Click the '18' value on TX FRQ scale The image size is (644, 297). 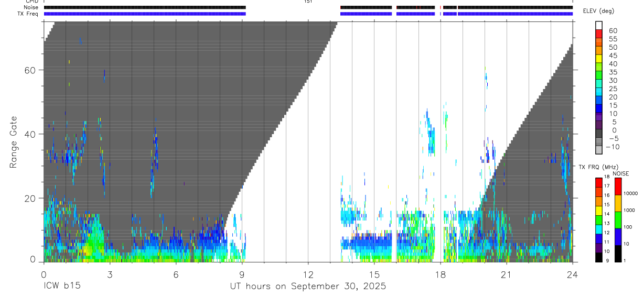click(x=607, y=177)
